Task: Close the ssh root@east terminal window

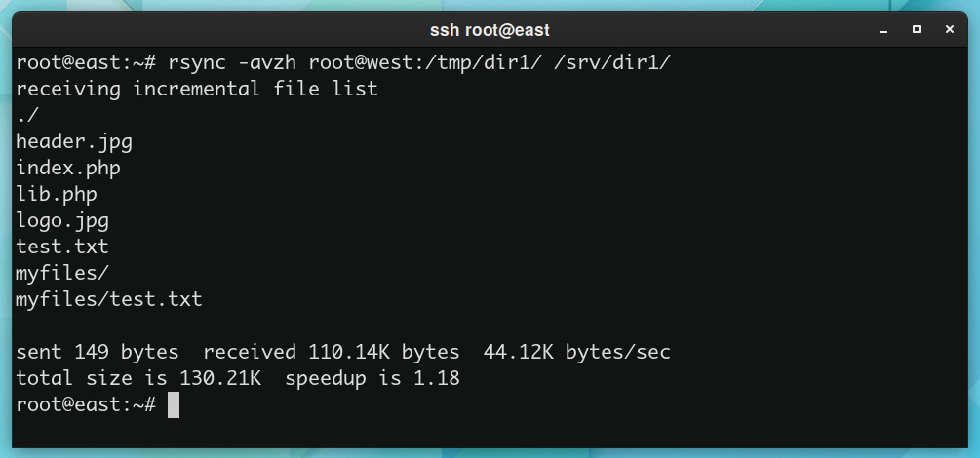Action: [x=950, y=29]
